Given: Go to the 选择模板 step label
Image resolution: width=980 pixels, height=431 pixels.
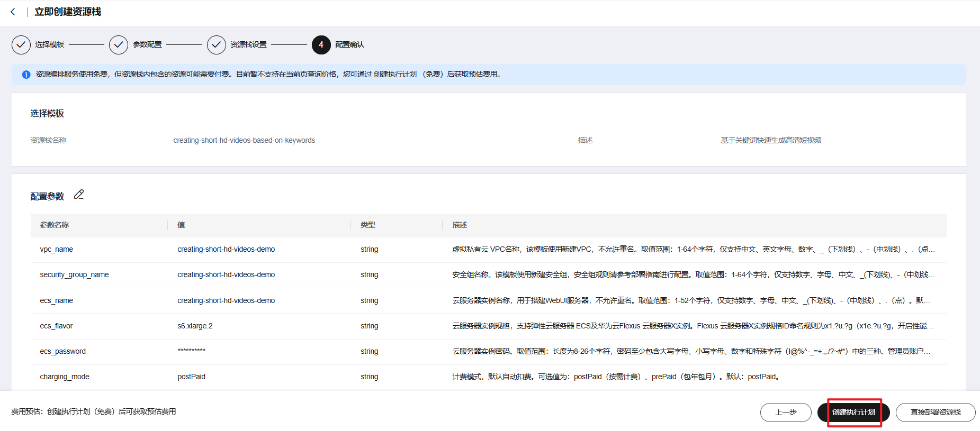Looking at the screenshot, I should click(x=50, y=45).
